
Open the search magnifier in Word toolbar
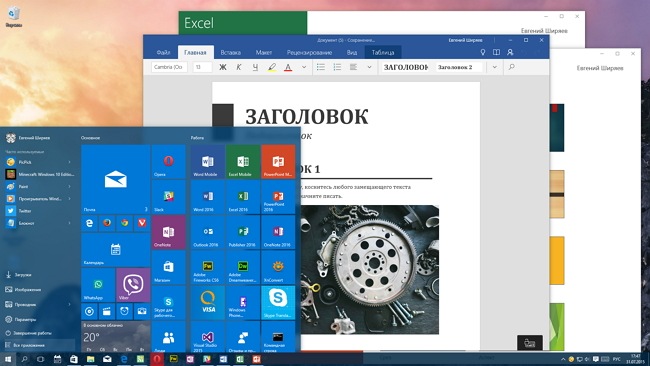point(512,67)
